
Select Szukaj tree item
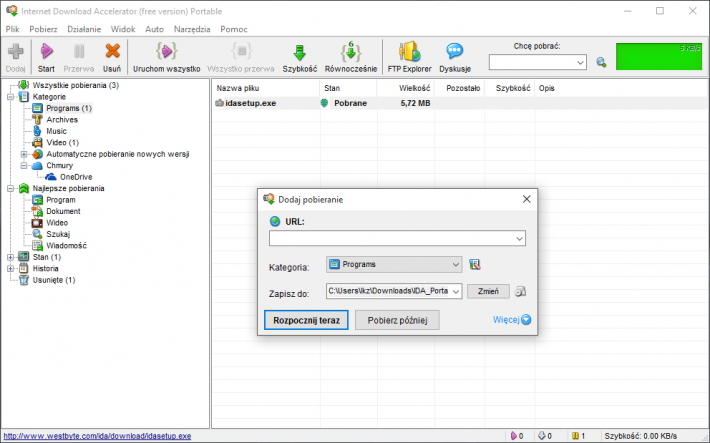pos(58,234)
